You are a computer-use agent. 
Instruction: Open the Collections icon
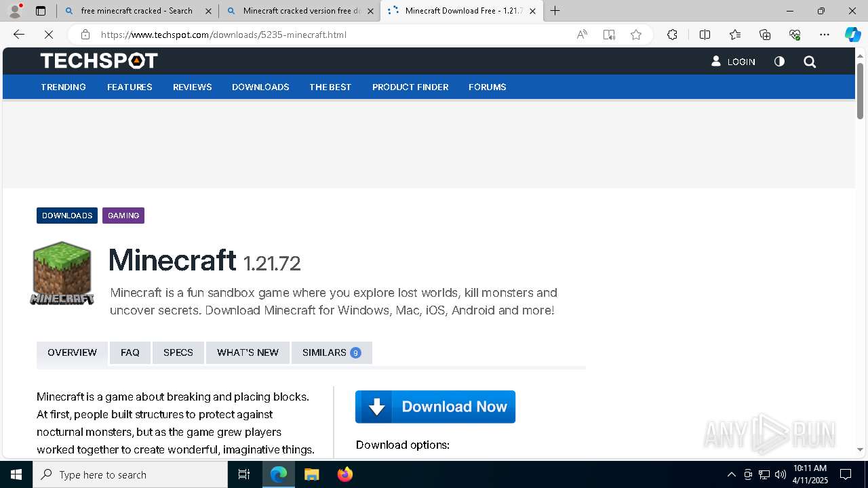tap(765, 35)
